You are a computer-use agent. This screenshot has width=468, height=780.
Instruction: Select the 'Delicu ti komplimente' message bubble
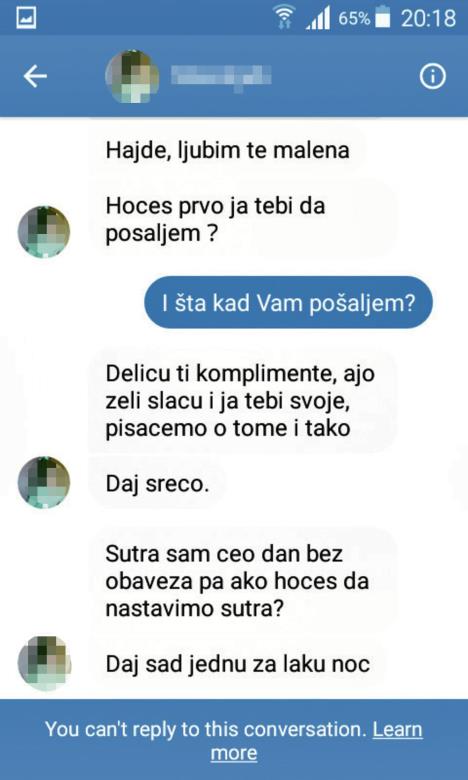pos(243,400)
